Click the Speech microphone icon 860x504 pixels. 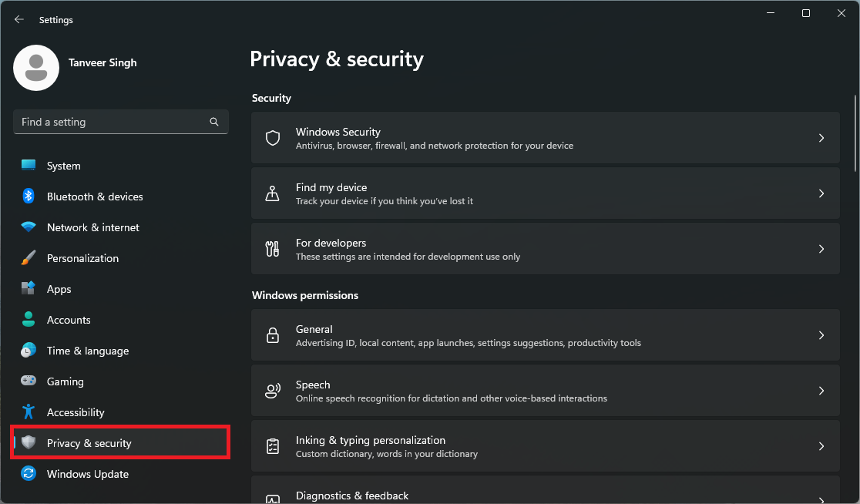point(272,390)
